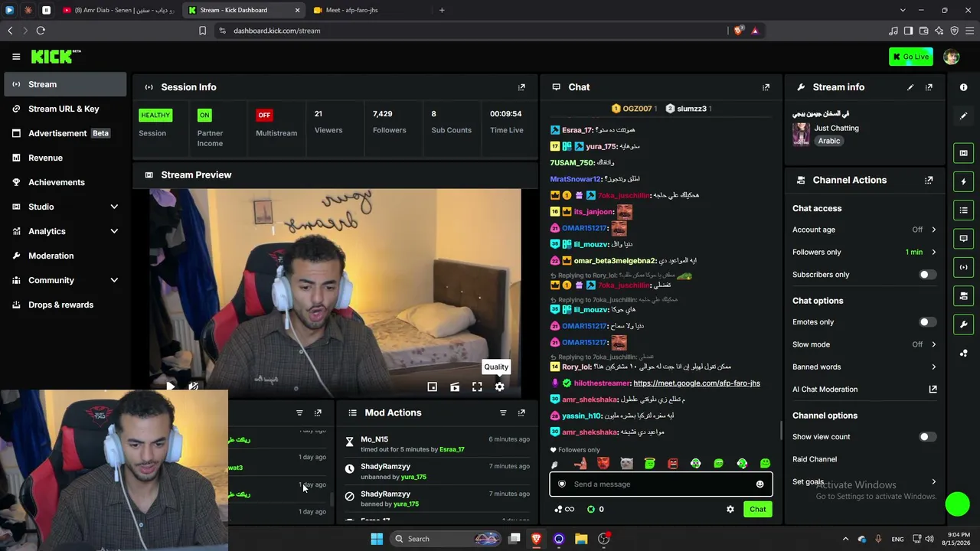Viewport: 980px width, 551px height.
Task: Toggle Show view count
Action: coord(927,437)
